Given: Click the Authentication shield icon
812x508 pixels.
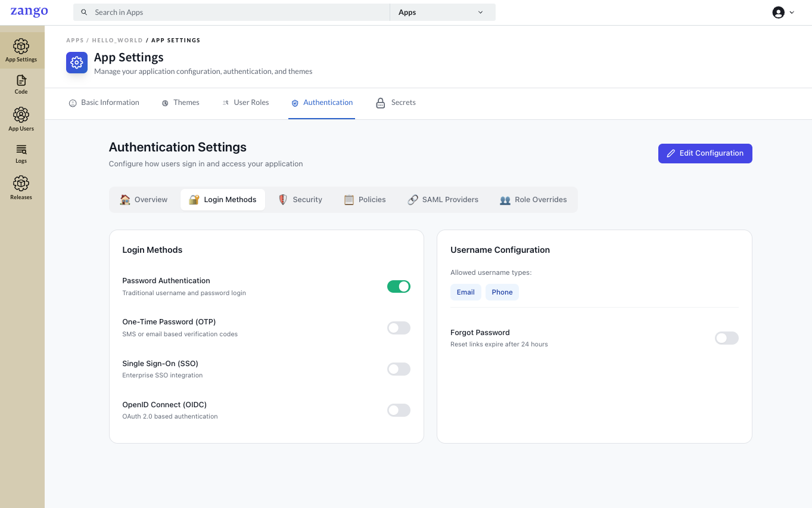Looking at the screenshot, I should tap(295, 103).
